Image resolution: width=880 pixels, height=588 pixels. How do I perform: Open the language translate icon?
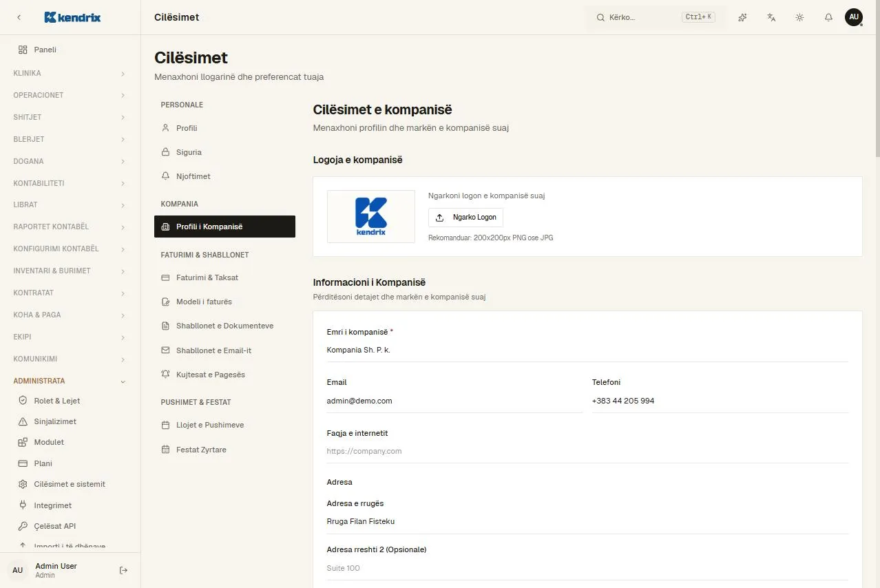click(x=771, y=17)
